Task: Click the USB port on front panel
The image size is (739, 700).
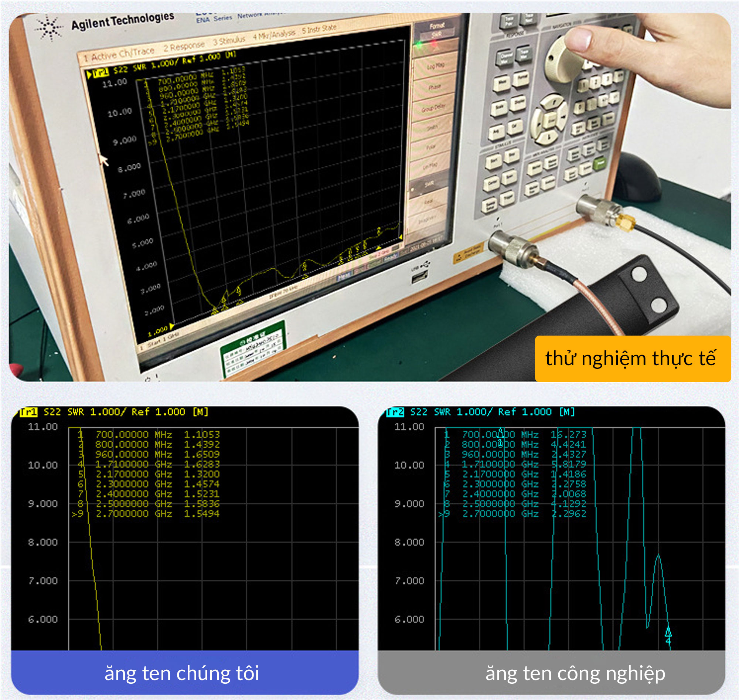Action: (x=420, y=278)
